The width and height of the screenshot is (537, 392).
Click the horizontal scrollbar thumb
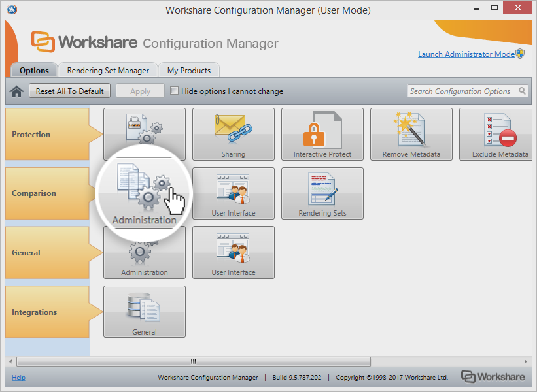click(194, 361)
